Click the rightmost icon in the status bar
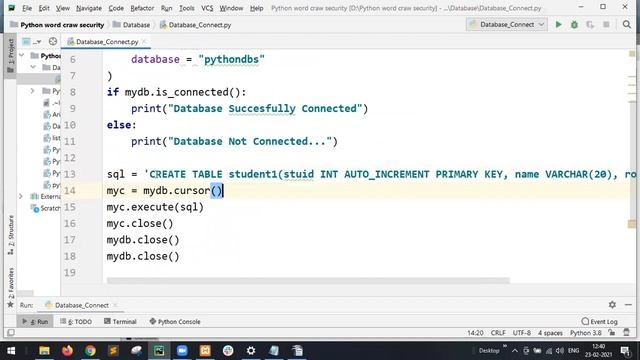The width and height of the screenshot is (640, 360). click(x=627, y=333)
